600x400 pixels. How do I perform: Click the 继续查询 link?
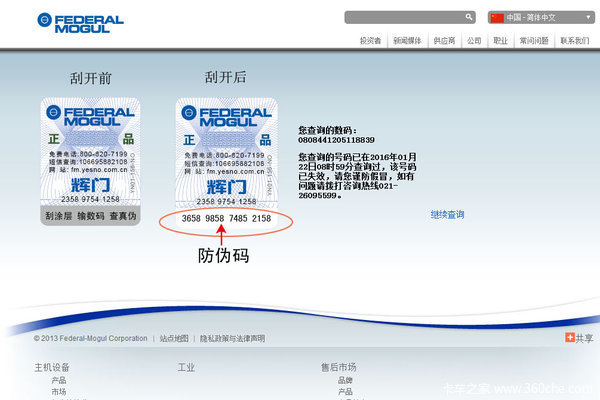[x=447, y=214]
